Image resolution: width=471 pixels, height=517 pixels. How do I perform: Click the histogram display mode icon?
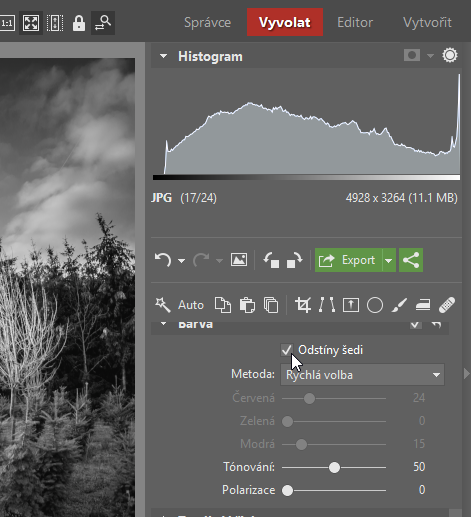pos(412,55)
